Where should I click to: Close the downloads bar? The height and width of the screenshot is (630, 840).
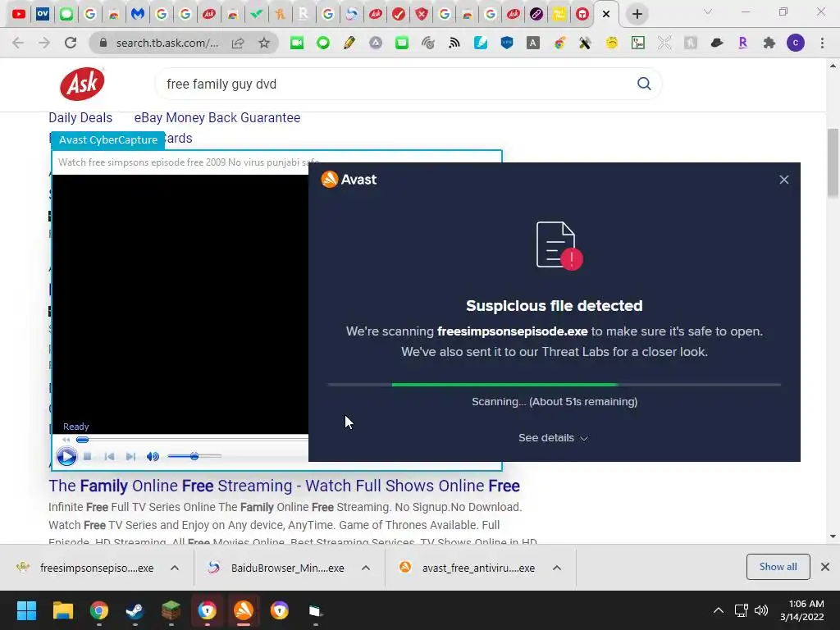(x=825, y=567)
